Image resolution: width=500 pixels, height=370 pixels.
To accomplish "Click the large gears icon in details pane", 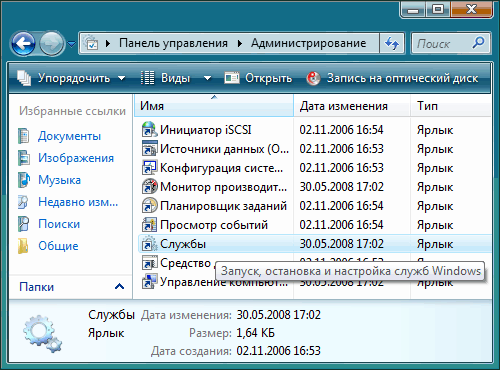I will 42,333.
